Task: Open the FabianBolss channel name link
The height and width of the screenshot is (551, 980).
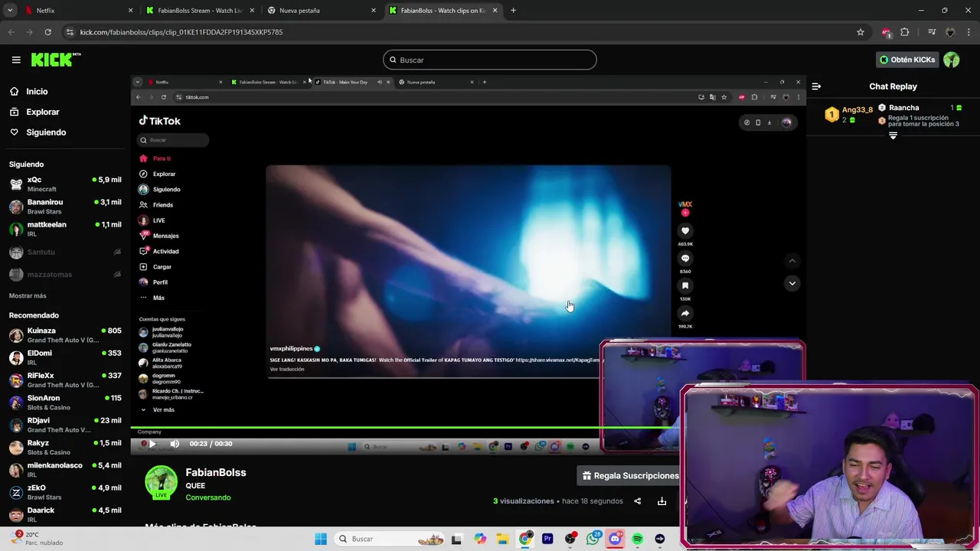Action: [216, 472]
